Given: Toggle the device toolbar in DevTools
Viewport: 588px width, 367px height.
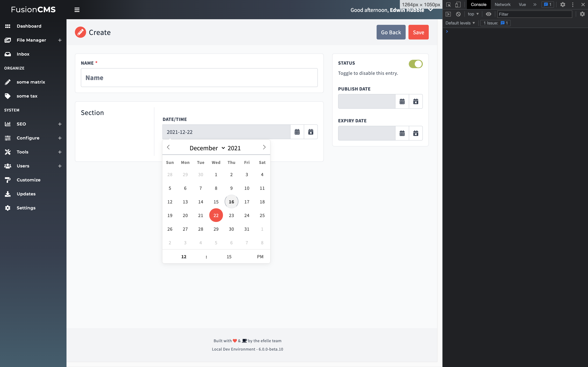Looking at the screenshot, I should (458, 4).
